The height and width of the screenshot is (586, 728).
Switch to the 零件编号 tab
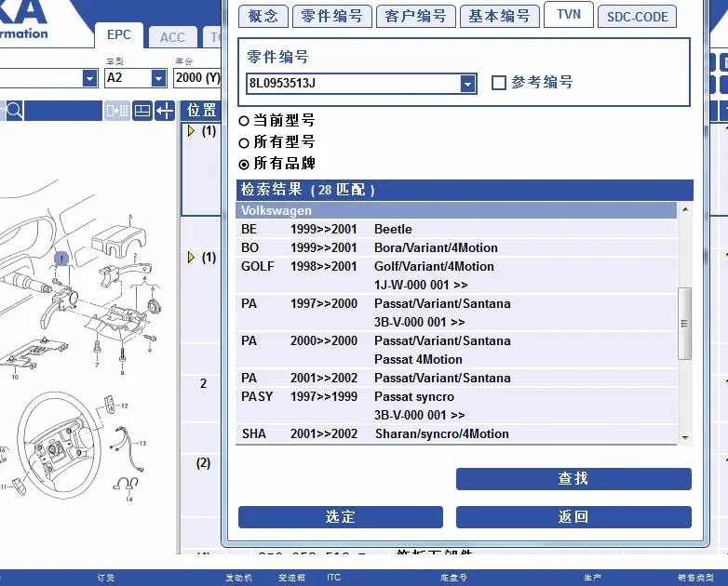[332, 16]
